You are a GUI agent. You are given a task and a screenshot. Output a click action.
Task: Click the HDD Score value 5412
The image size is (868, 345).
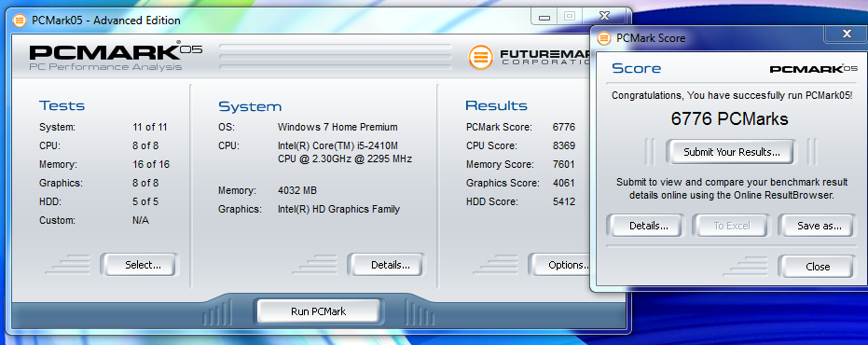pyautogui.click(x=563, y=201)
